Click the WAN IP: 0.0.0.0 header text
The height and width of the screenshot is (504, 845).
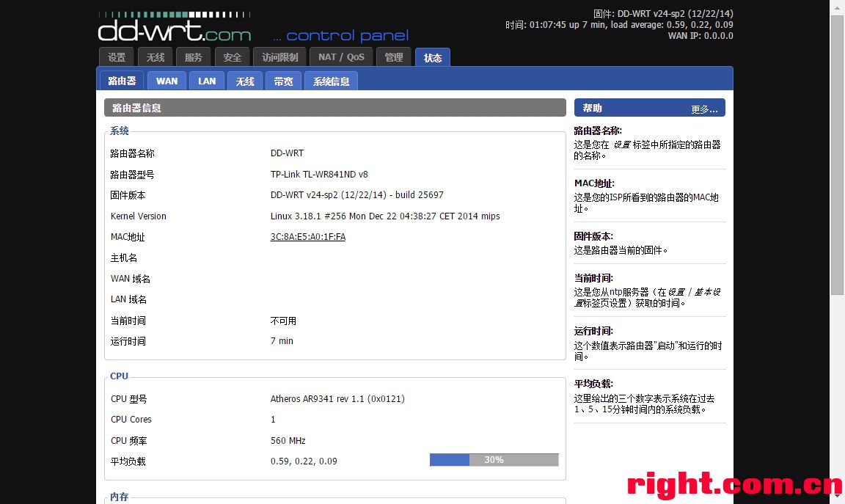pos(700,35)
